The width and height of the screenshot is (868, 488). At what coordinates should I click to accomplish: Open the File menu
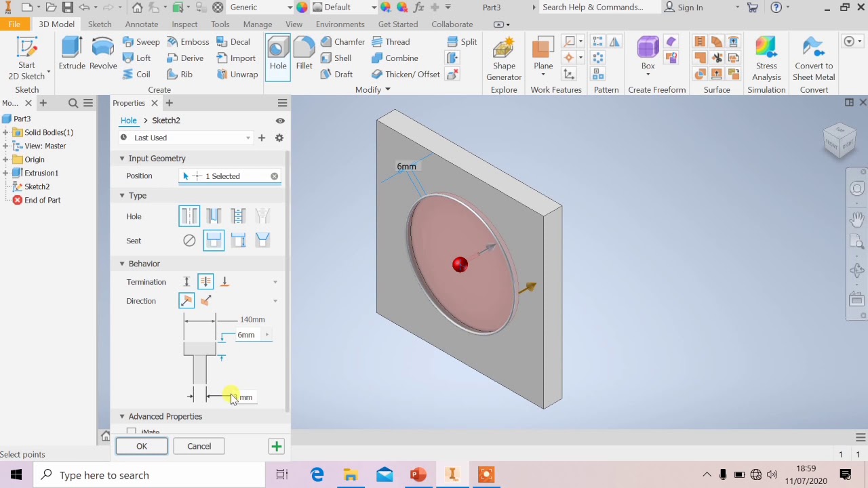tap(14, 24)
